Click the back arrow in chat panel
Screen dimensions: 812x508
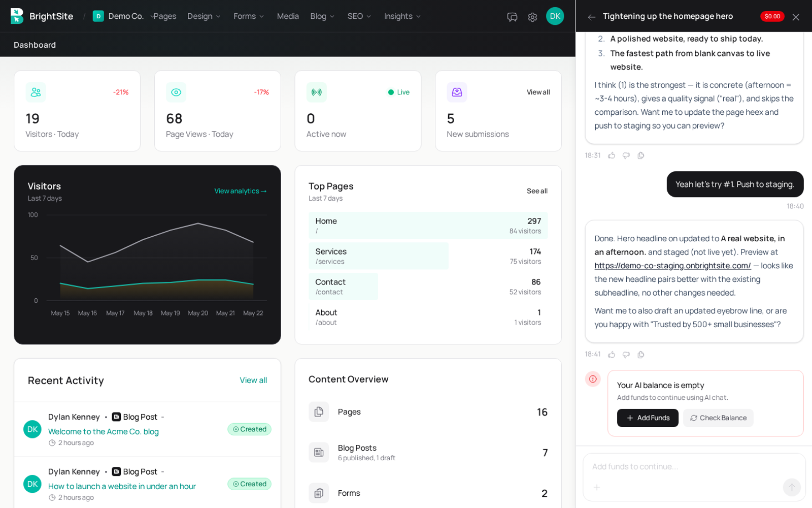pos(591,17)
